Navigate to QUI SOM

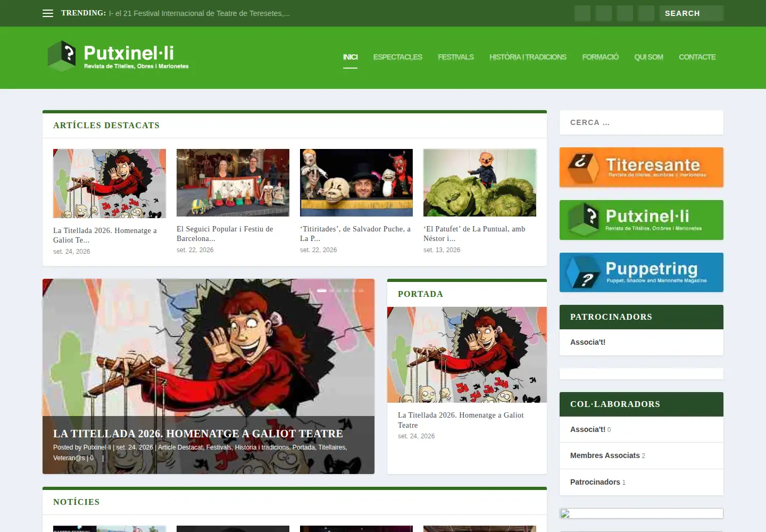(x=648, y=57)
